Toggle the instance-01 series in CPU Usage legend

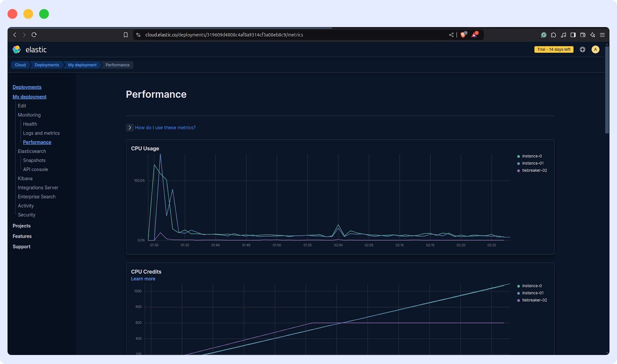pyautogui.click(x=532, y=163)
